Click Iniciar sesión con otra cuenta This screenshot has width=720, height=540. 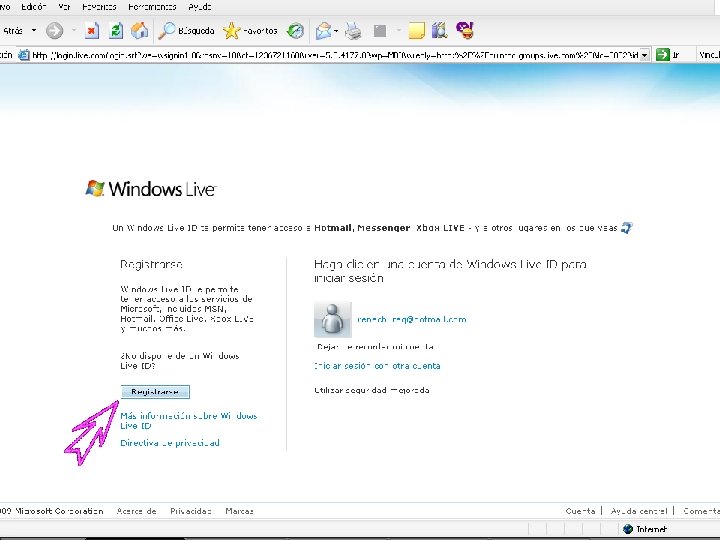[377, 366]
